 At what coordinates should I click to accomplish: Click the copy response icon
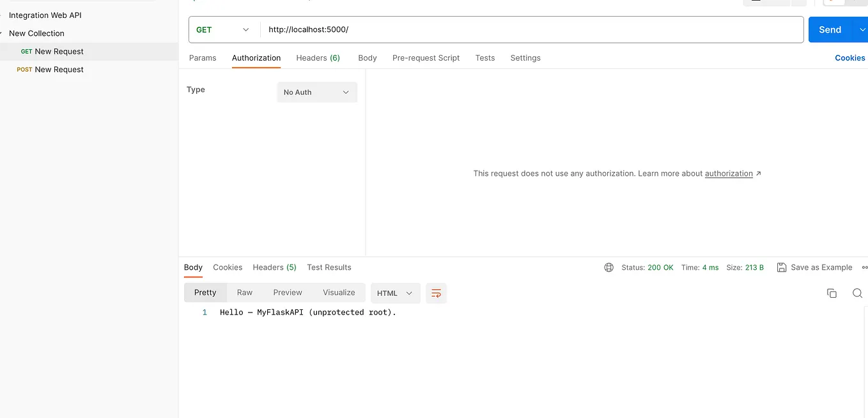(x=832, y=293)
